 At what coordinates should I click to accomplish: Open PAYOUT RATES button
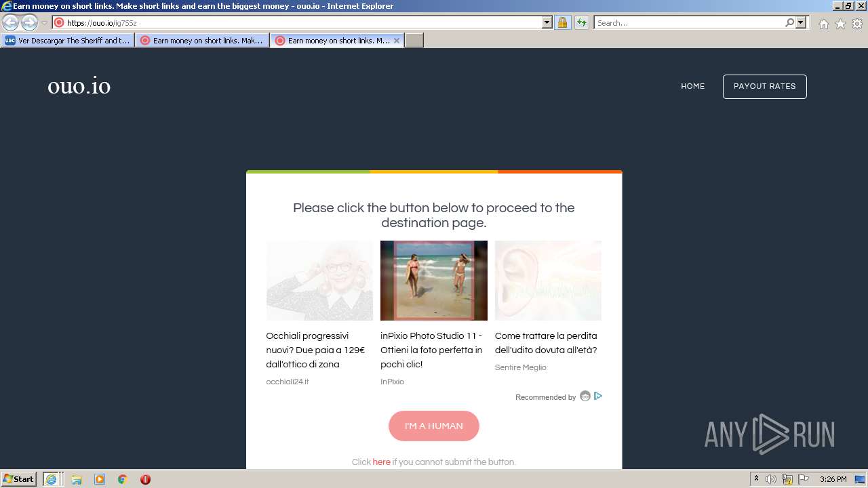click(764, 86)
